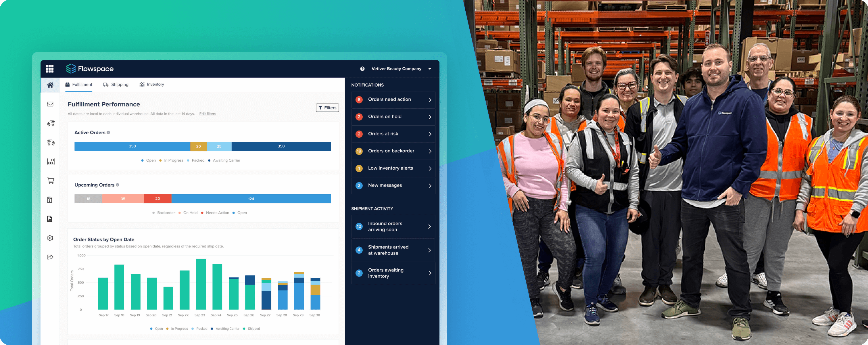
Task: Open Orders awaiting inventory item
Action: (x=393, y=273)
